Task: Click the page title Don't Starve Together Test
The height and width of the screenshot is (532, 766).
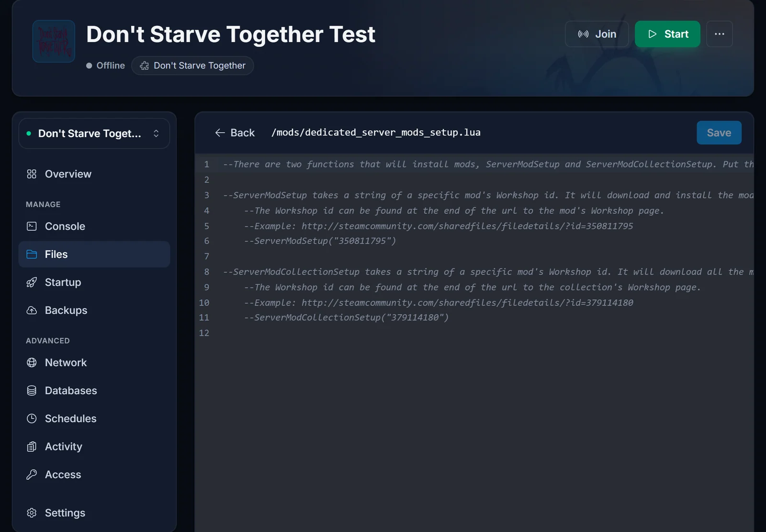Action: click(231, 34)
